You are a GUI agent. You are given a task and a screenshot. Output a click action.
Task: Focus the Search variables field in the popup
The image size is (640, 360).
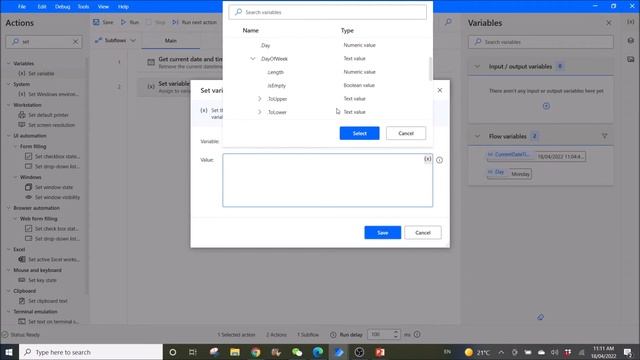click(327, 12)
